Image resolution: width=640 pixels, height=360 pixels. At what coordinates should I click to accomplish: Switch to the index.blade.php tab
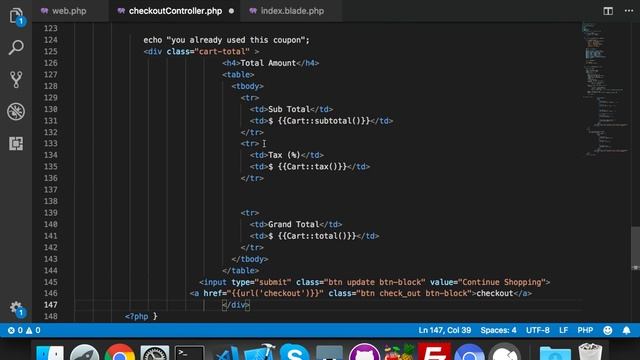coord(291,11)
